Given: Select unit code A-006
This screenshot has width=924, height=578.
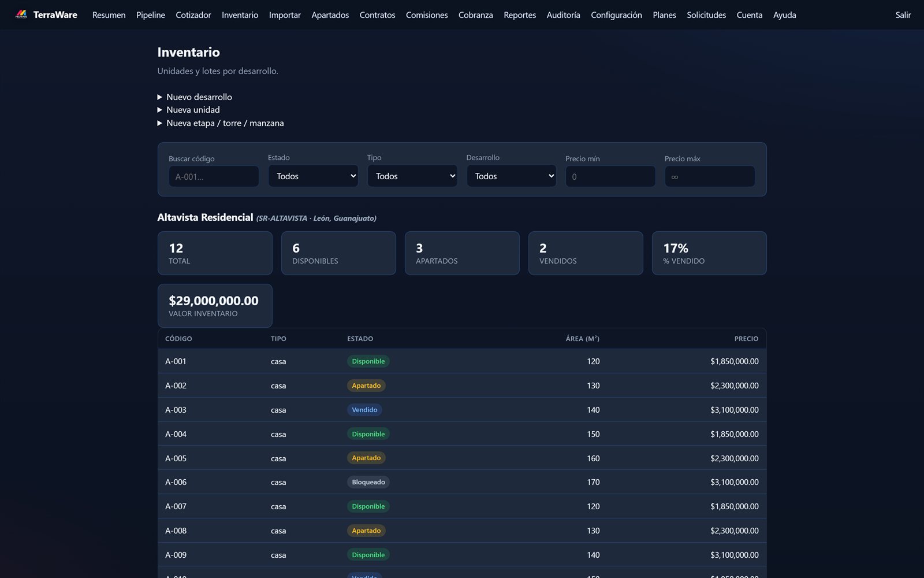Looking at the screenshot, I should coord(176,482).
